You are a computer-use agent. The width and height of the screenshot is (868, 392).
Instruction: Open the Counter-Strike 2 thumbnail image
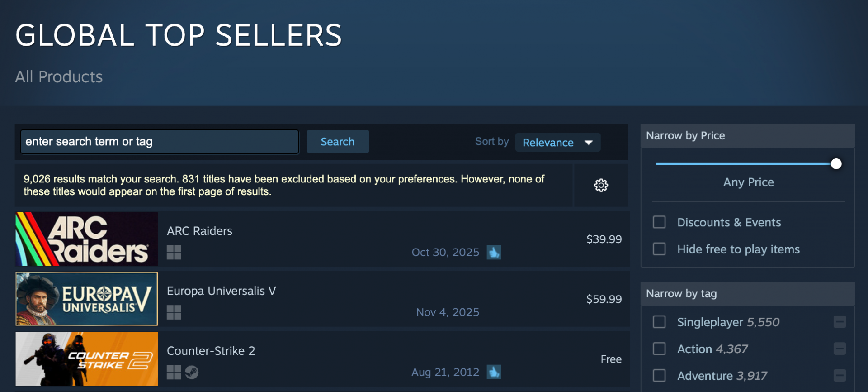[x=87, y=359]
